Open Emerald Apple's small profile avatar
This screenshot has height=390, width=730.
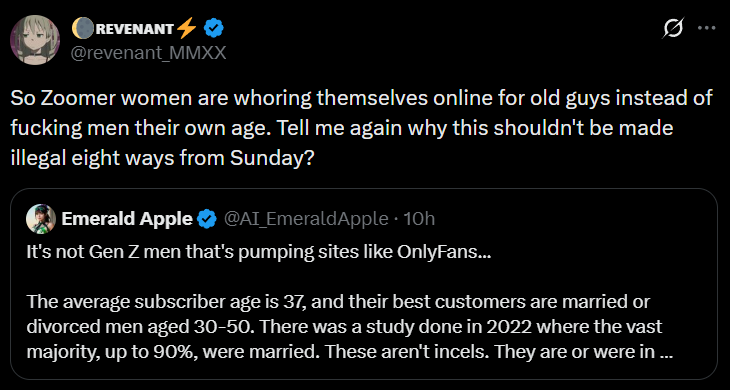41,219
